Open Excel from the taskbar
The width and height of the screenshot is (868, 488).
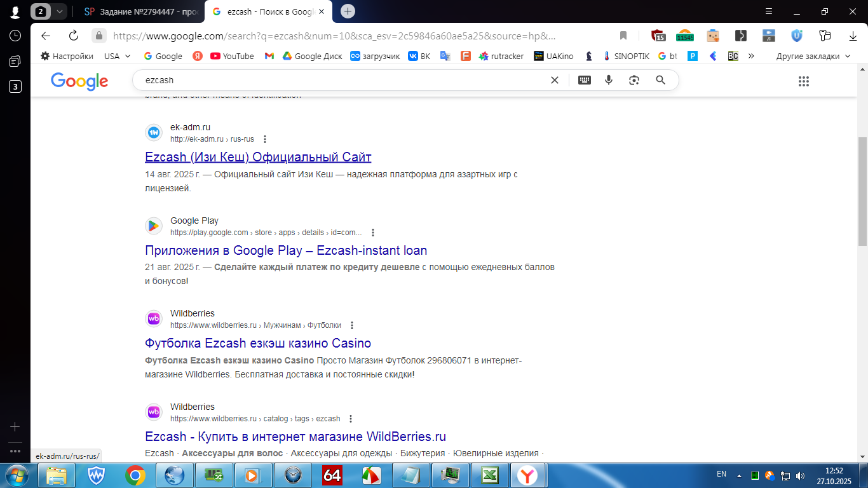point(490,475)
